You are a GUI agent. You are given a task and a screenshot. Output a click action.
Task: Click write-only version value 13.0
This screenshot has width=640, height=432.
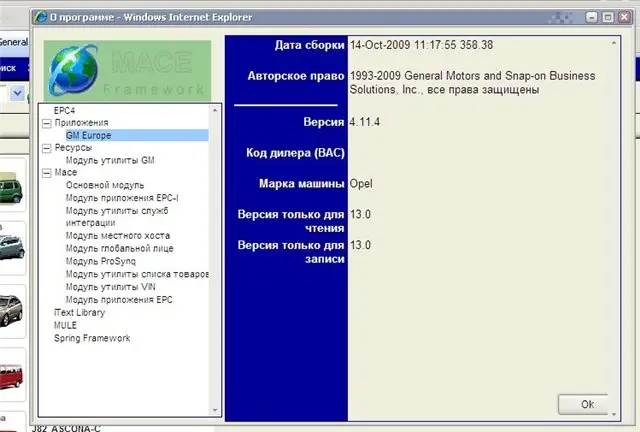tap(360, 245)
